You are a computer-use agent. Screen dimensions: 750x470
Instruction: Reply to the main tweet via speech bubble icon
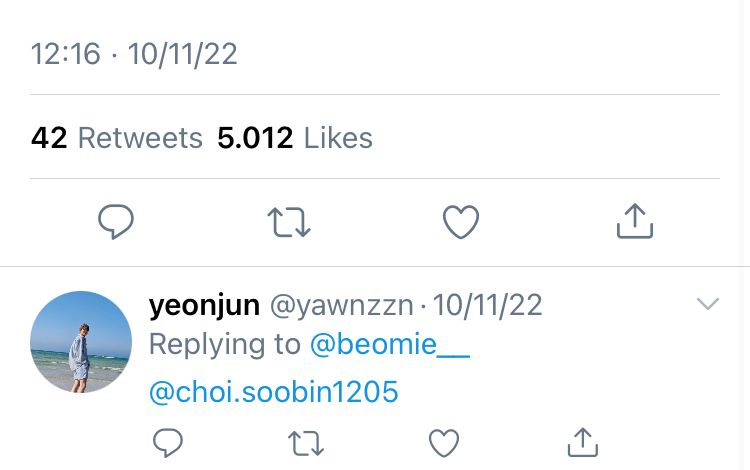pyautogui.click(x=117, y=222)
